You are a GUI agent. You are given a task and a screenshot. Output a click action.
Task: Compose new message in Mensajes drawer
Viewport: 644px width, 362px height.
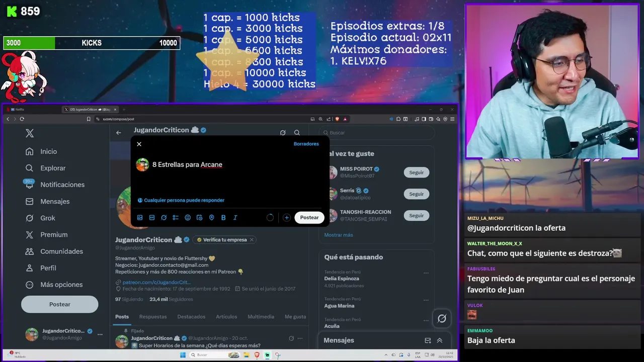coord(428,340)
